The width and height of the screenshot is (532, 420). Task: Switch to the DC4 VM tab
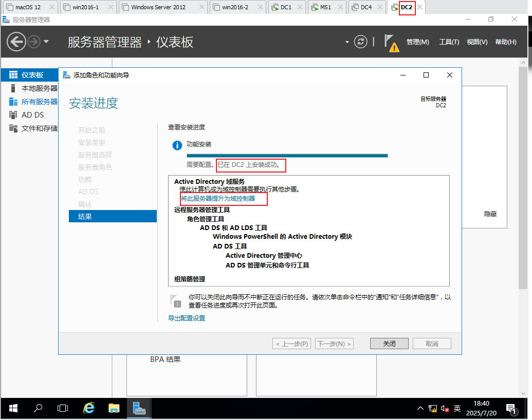pyautogui.click(x=366, y=7)
